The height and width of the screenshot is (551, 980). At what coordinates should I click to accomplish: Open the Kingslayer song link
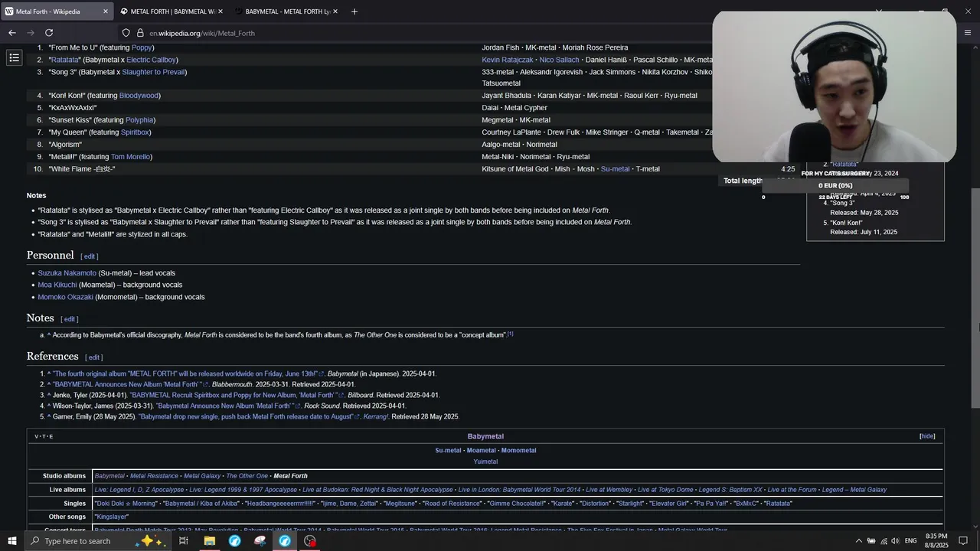[x=113, y=517]
